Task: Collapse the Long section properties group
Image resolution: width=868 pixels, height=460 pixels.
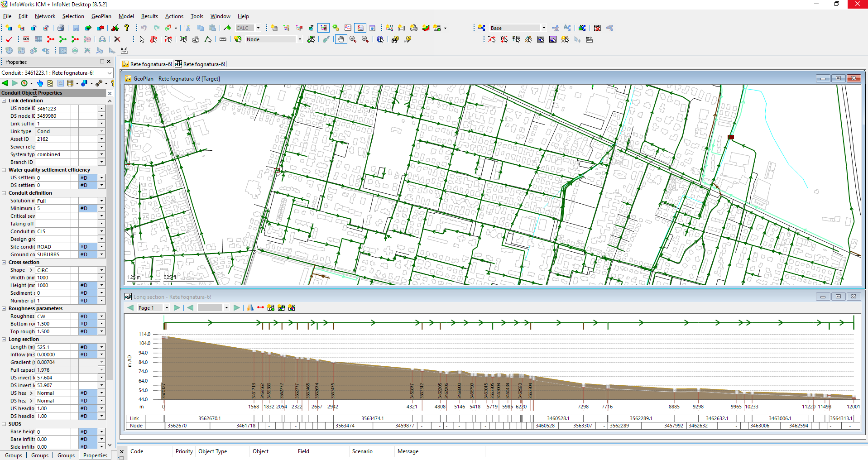Action: (4, 339)
